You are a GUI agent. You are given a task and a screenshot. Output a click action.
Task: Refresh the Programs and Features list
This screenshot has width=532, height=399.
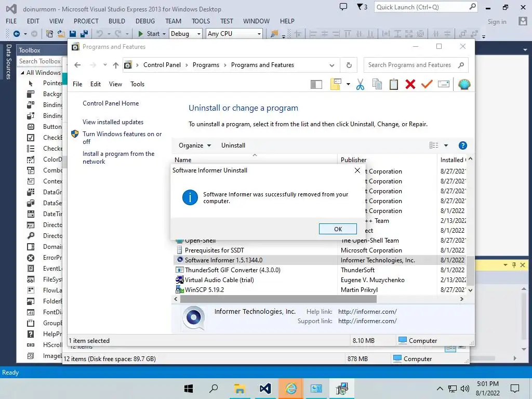pyautogui.click(x=349, y=65)
